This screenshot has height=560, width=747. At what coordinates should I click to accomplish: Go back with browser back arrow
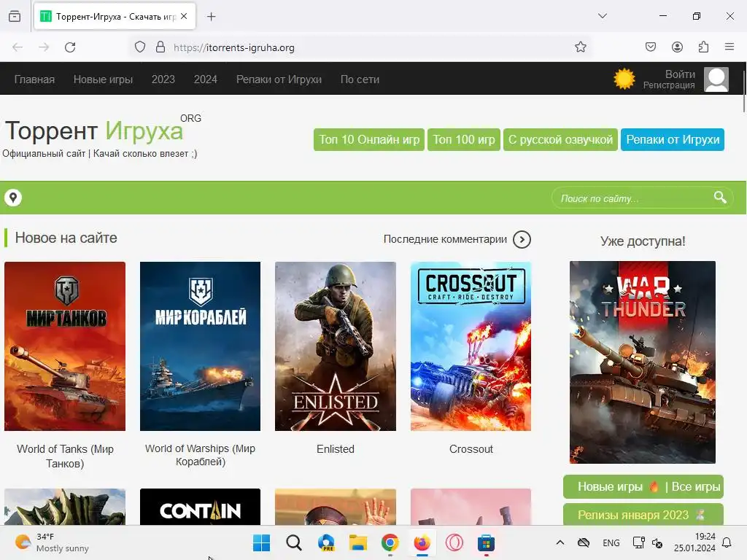[x=18, y=47]
